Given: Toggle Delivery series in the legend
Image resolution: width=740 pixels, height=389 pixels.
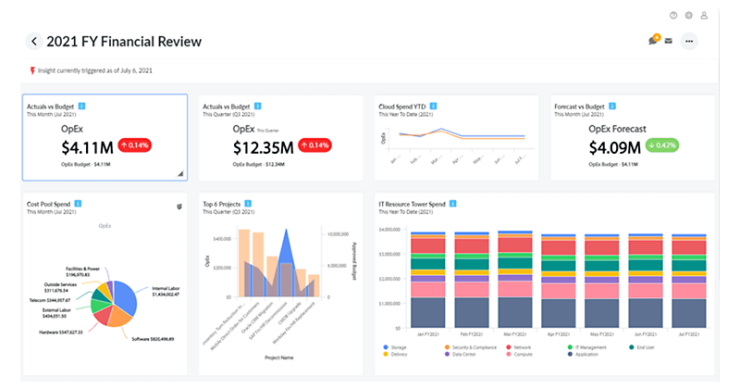Looking at the screenshot, I should (x=395, y=354).
